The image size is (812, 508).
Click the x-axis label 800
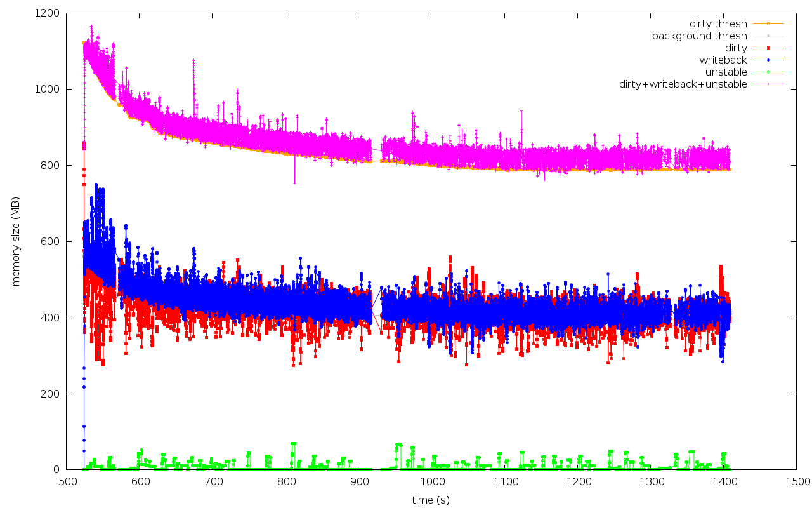pos(286,481)
